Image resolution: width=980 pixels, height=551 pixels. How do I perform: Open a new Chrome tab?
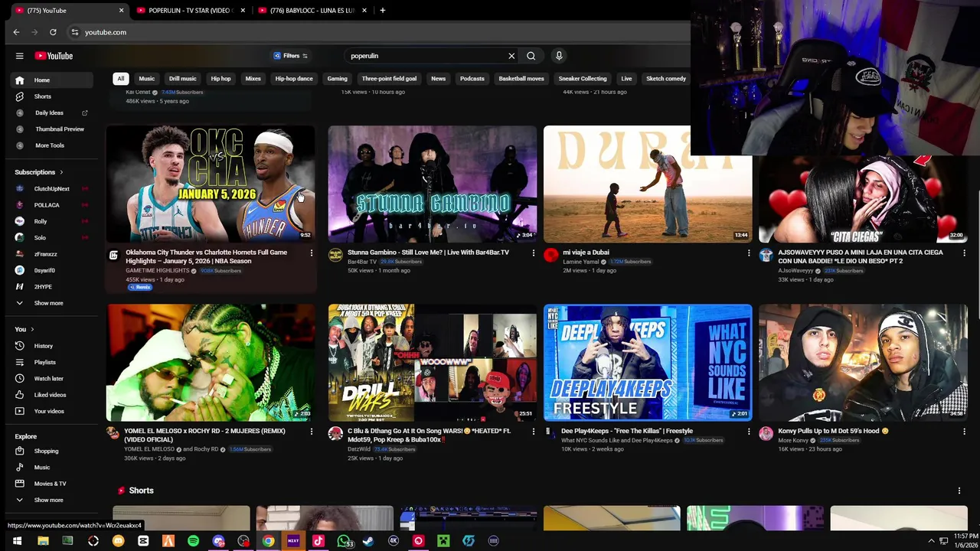382,11
